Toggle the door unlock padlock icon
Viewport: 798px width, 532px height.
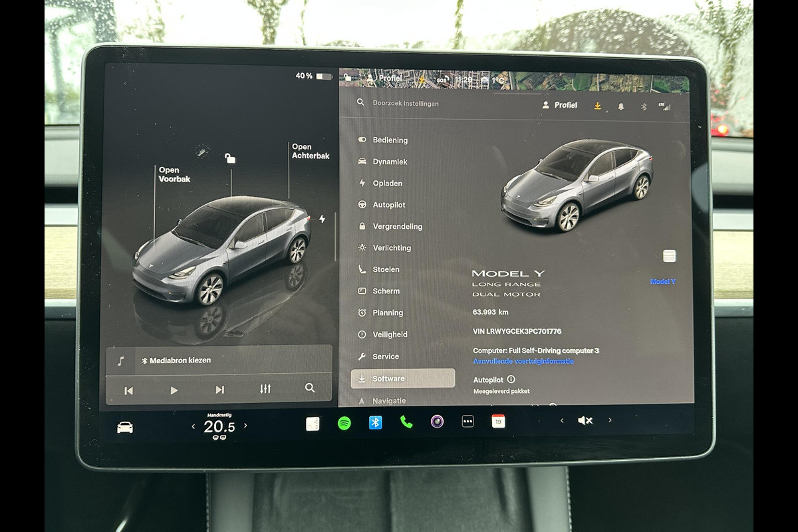click(x=230, y=158)
